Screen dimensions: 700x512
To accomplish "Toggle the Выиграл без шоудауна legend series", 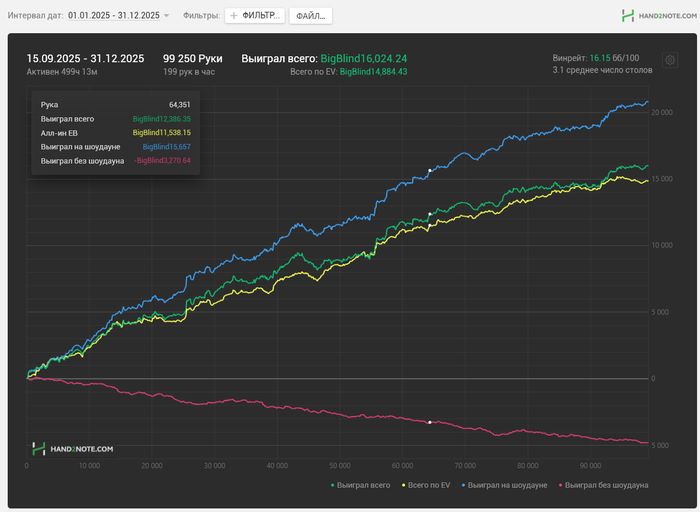I will [603, 485].
